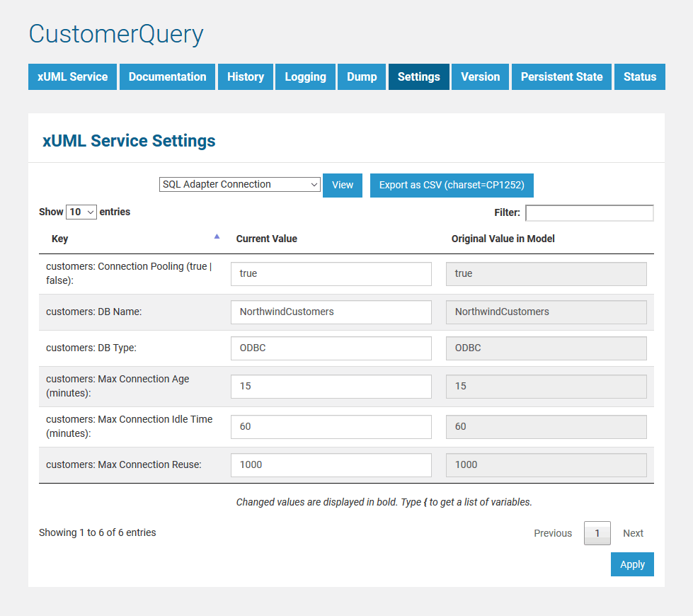Focus the Connection Pooling current value field
The image size is (693, 616).
click(x=331, y=274)
